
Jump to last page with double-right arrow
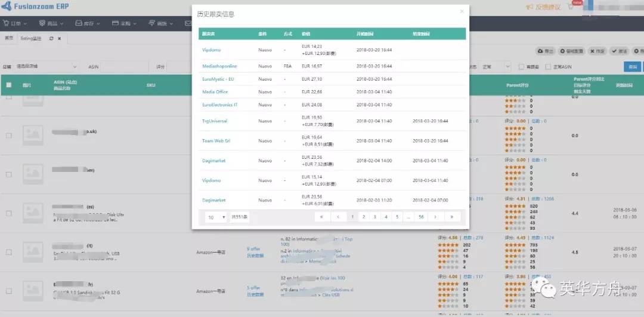tap(452, 217)
